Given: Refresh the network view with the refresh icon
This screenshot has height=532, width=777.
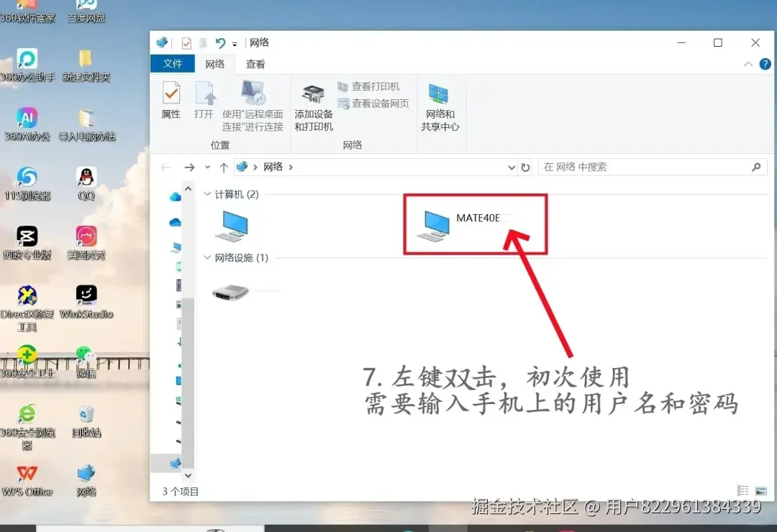Looking at the screenshot, I should pos(526,166).
